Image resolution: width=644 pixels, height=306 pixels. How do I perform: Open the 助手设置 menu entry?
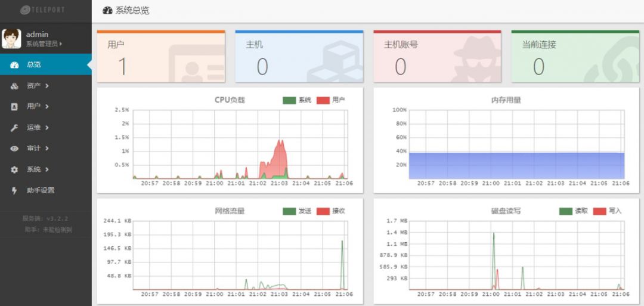(45, 190)
